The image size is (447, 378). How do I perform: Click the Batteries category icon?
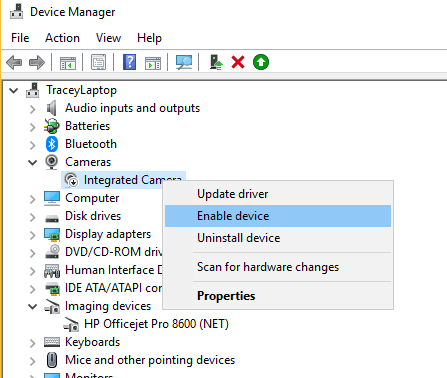click(x=52, y=126)
